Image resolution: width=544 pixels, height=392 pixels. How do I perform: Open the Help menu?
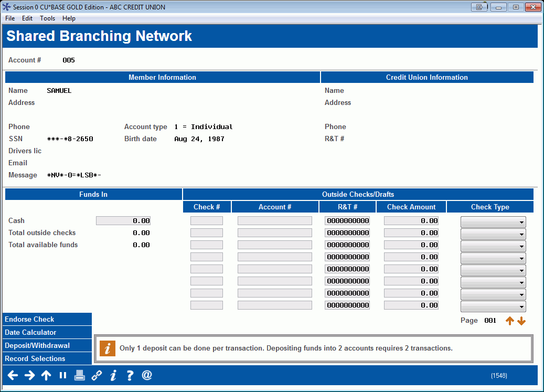click(x=69, y=18)
